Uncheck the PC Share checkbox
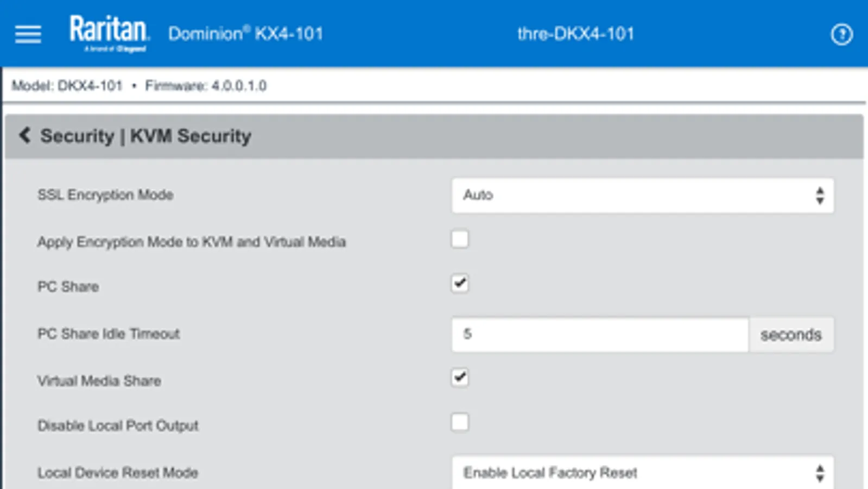The height and width of the screenshot is (489, 868). (x=460, y=284)
